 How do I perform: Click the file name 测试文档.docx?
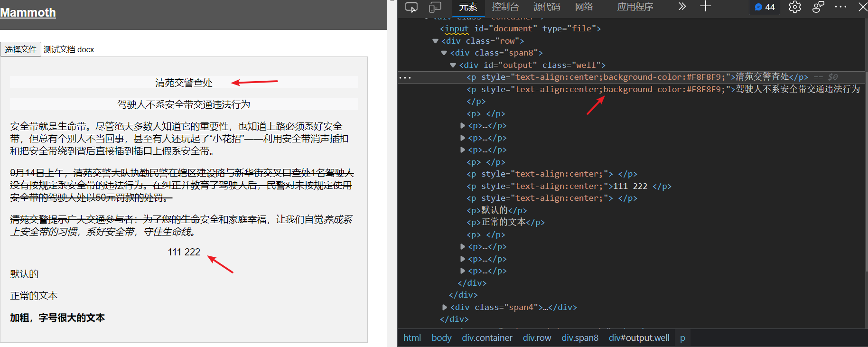[69, 49]
